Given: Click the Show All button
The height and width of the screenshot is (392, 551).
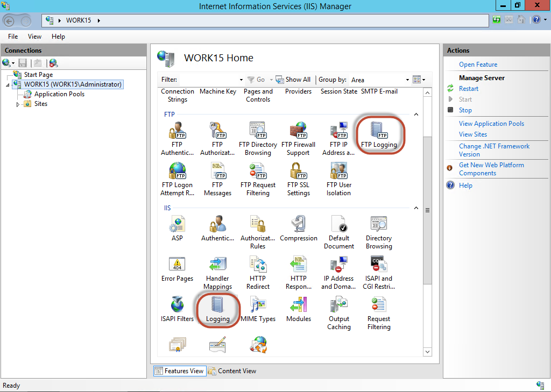Looking at the screenshot, I should 293,80.
